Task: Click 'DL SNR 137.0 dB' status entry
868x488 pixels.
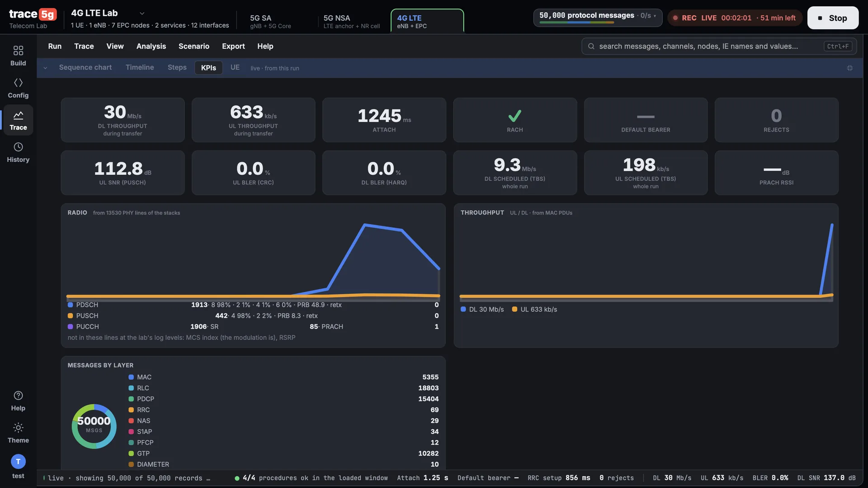Action: (826, 478)
